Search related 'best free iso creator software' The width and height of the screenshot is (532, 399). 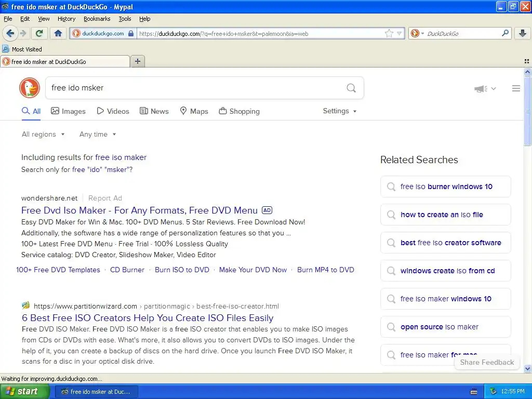click(445, 243)
